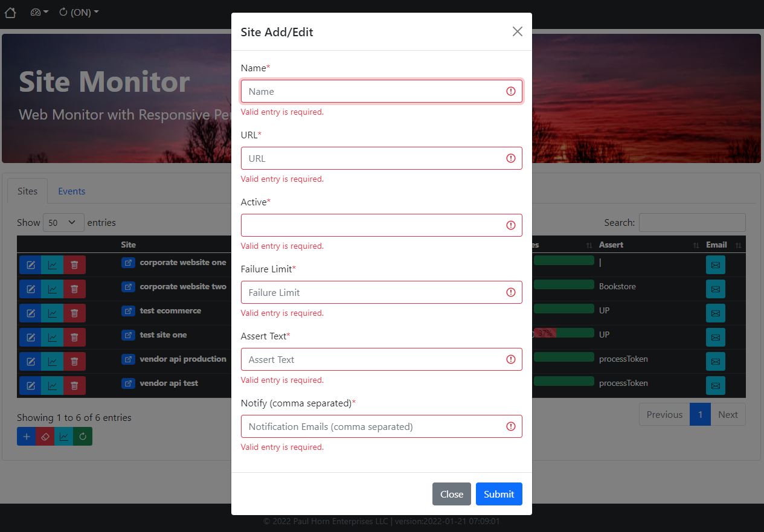
Task: Click the email envelope icon beside Bookstore
Action: (715, 289)
